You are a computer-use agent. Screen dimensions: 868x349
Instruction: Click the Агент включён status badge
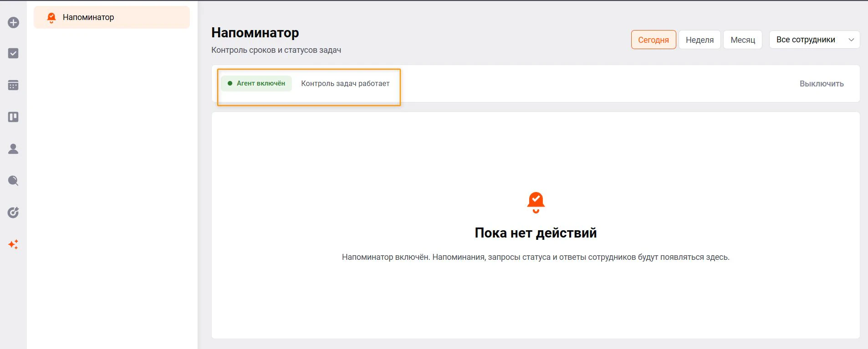click(x=256, y=83)
